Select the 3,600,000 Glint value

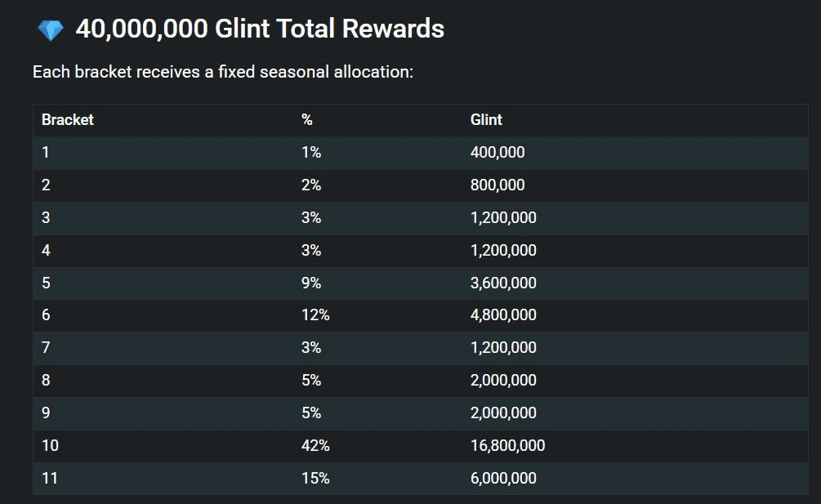503,283
